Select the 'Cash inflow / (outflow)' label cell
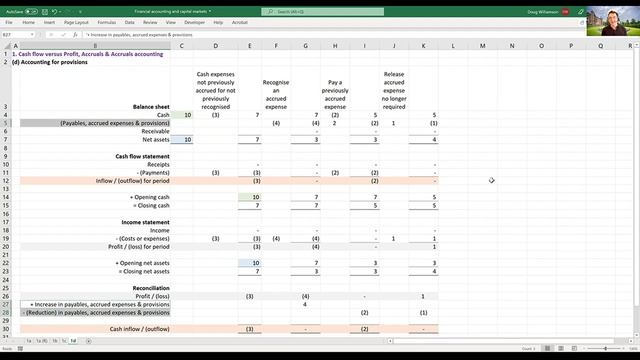640x360 pixels. (x=95, y=329)
